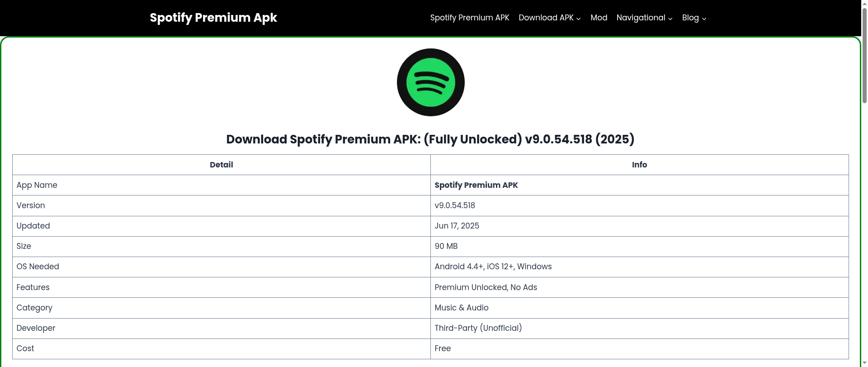The height and width of the screenshot is (367, 868).
Task: Open the Spotify Premium APK menu item
Action: [x=470, y=18]
